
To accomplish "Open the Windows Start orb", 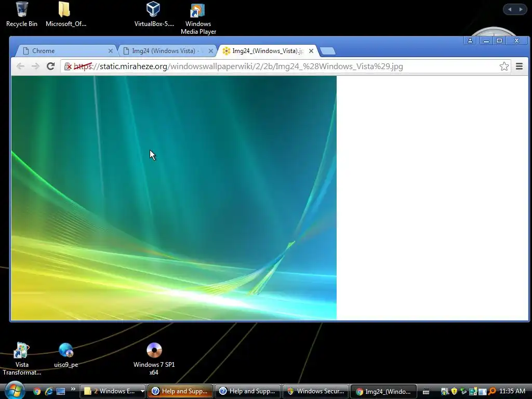I will click(x=14, y=391).
